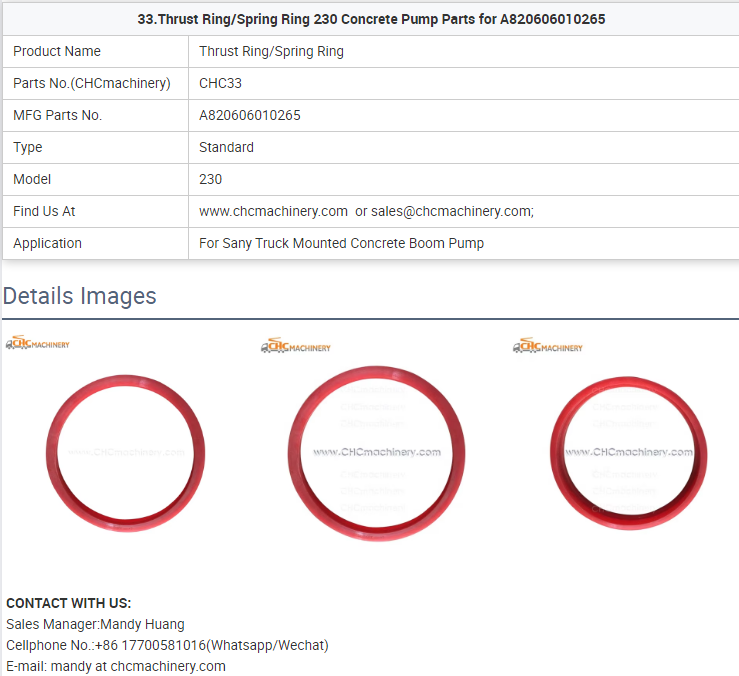Open the third red thrust ring image
Image resolution: width=739 pixels, height=676 pixels.
pos(628,451)
